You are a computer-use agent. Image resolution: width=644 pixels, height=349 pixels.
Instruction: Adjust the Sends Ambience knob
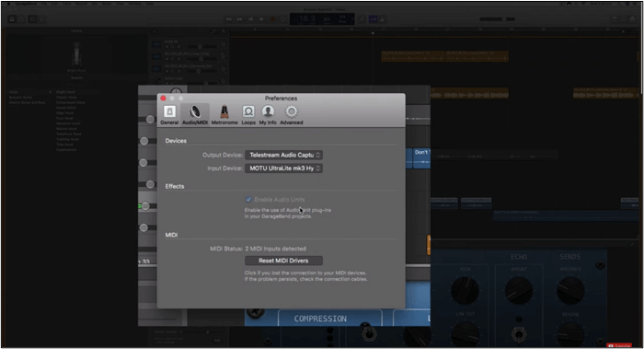coord(570,290)
